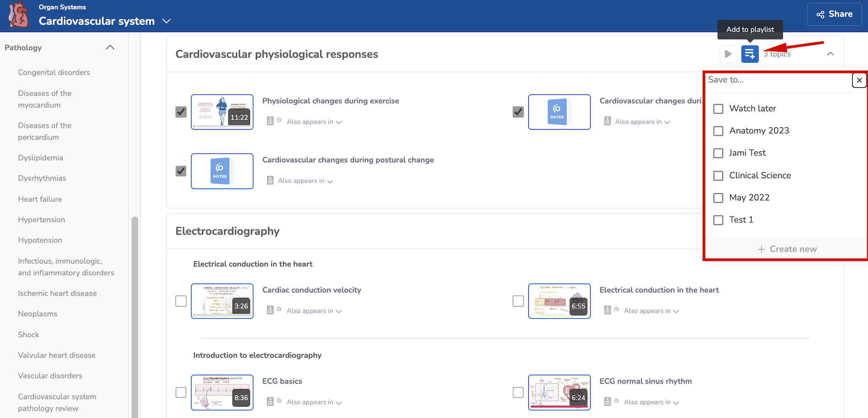868x418 pixels.
Task: Uncheck Physiological changes during exercise checkbox
Action: (181, 112)
